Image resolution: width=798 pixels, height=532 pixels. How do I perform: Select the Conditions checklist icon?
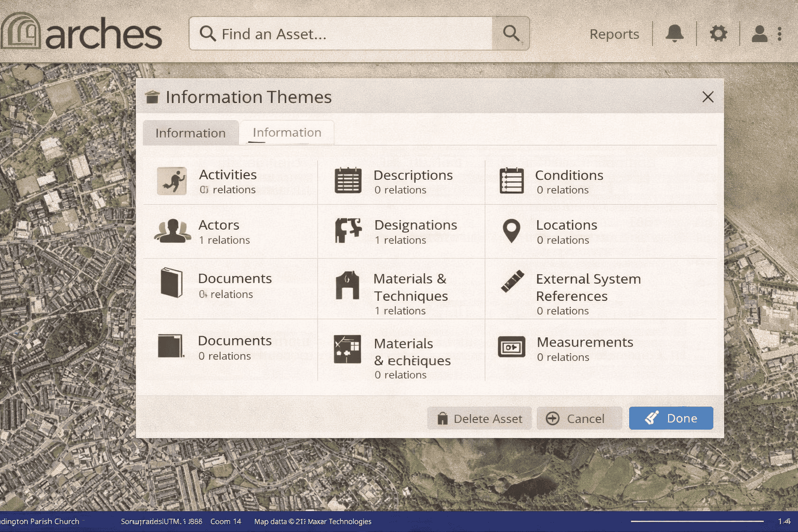click(511, 181)
